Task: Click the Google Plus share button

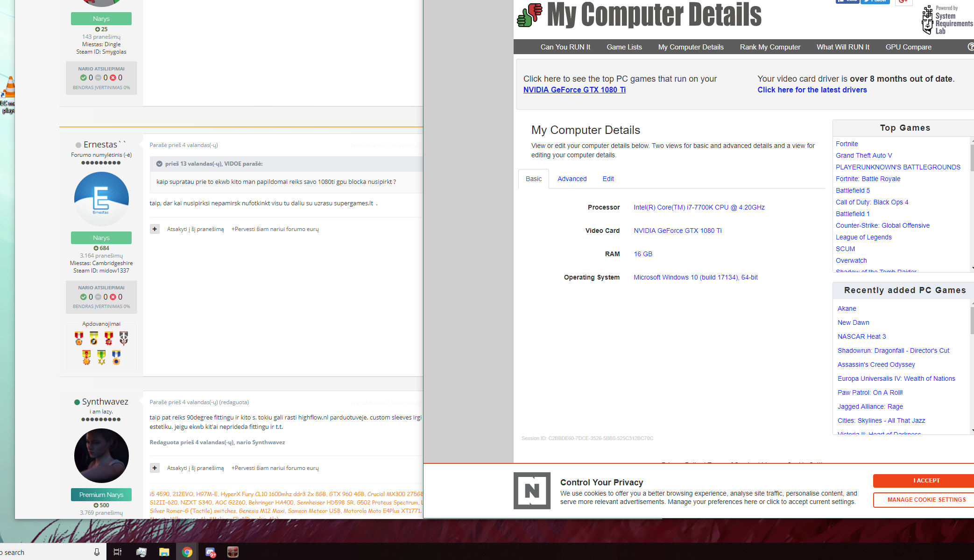Action: coord(903,2)
